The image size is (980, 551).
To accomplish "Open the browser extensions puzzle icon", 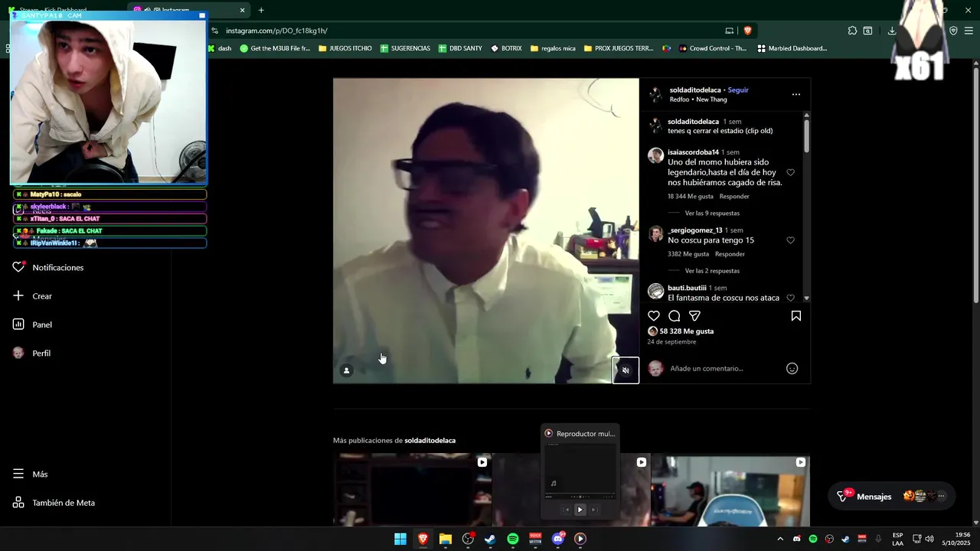I will (852, 31).
